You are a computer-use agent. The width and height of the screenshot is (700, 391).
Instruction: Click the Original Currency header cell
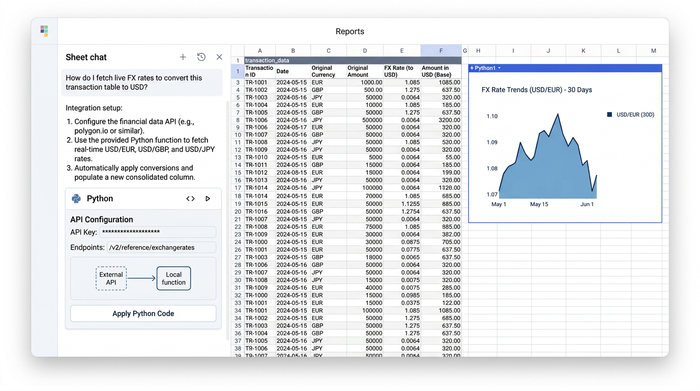329,71
